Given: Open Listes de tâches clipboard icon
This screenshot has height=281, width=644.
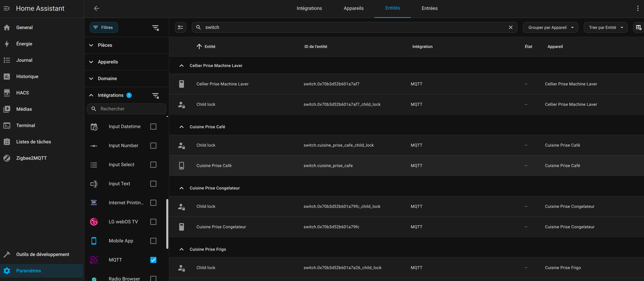Looking at the screenshot, I should coord(7,142).
